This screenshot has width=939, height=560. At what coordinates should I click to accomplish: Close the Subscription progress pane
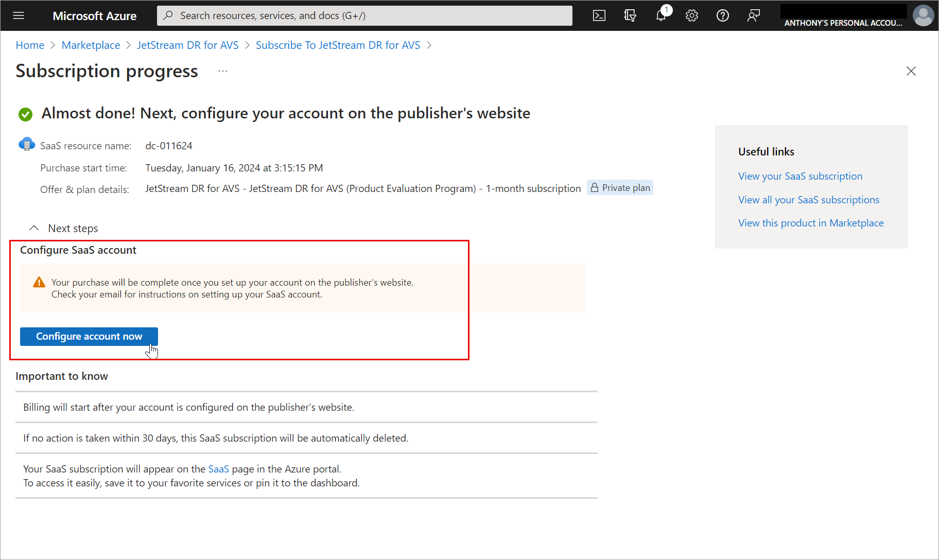pyautogui.click(x=911, y=71)
